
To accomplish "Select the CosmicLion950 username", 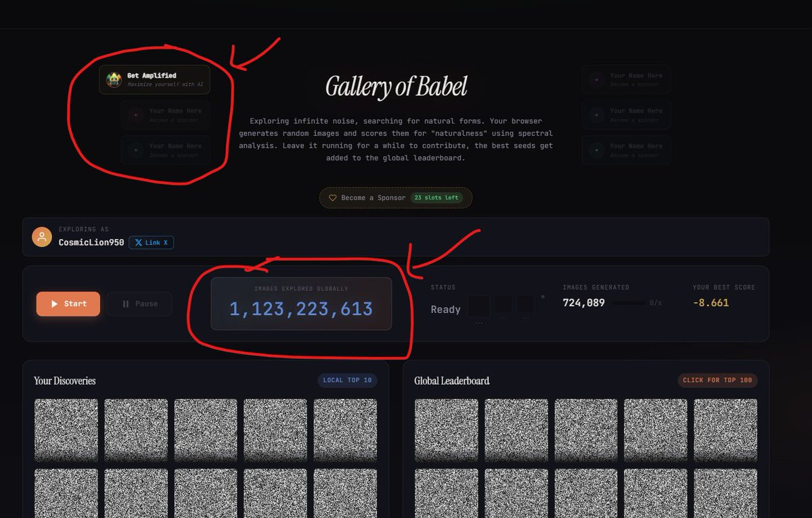I will point(91,242).
